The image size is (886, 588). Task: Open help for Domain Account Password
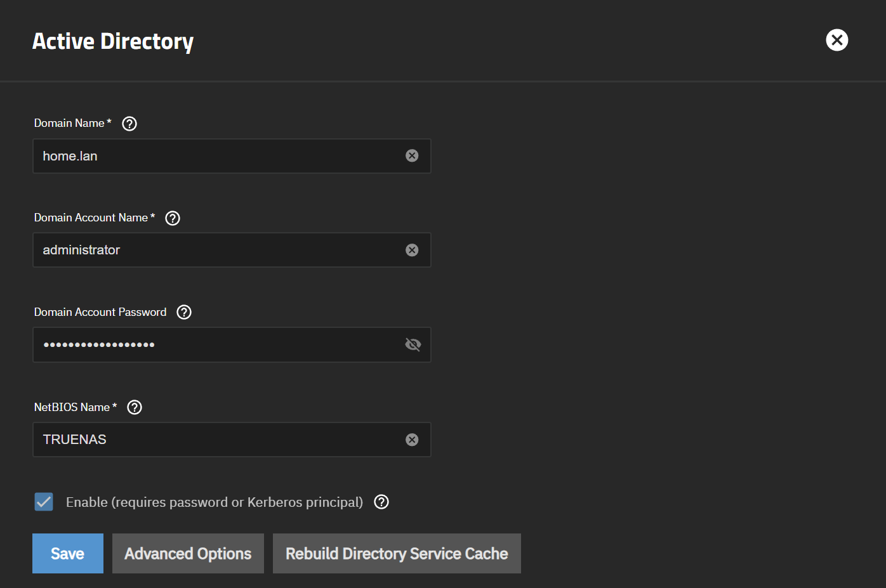pos(184,312)
